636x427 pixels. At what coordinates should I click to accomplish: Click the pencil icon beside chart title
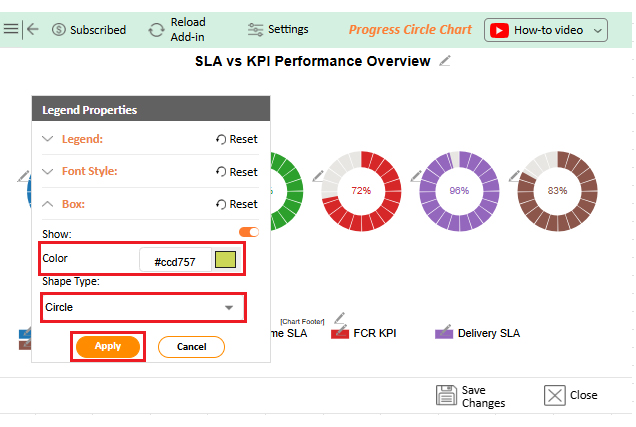tap(445, 61)
